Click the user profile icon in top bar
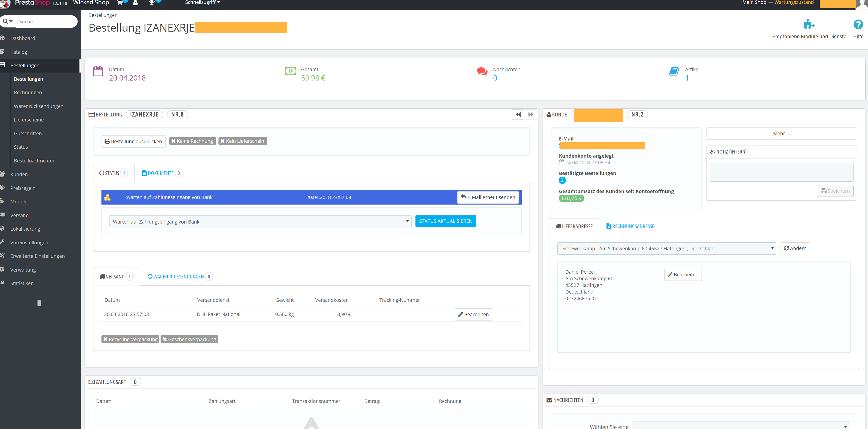Screen dimensions: 868x429 point(135,3)
